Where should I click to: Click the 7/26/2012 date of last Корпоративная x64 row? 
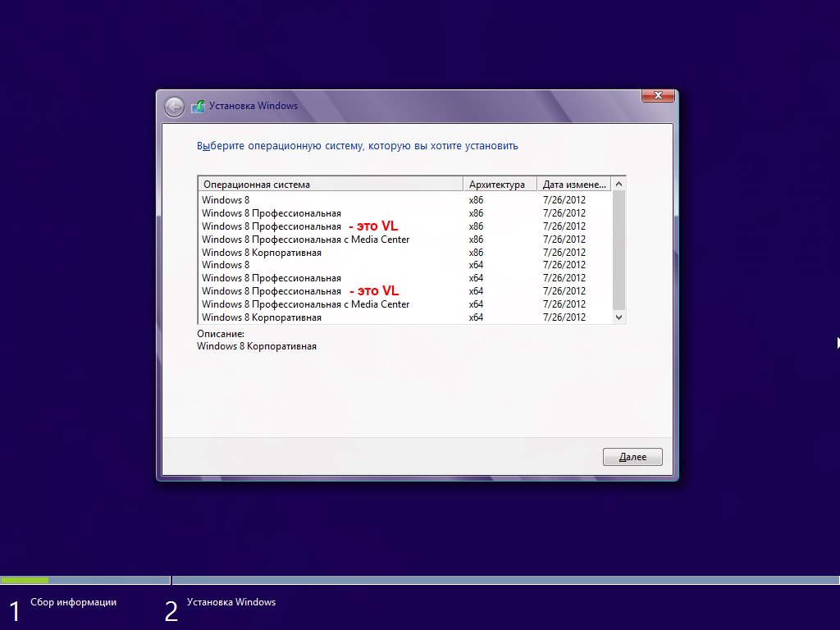click(x=564, y=317)
